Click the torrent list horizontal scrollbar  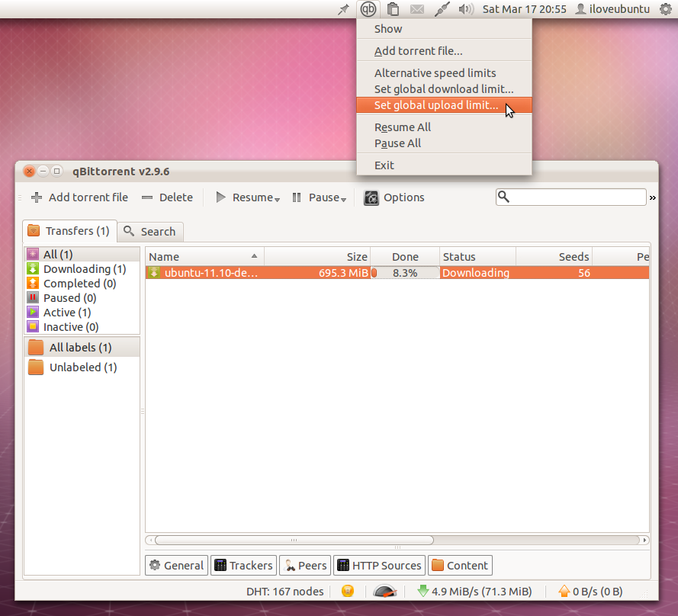(294, 540)
